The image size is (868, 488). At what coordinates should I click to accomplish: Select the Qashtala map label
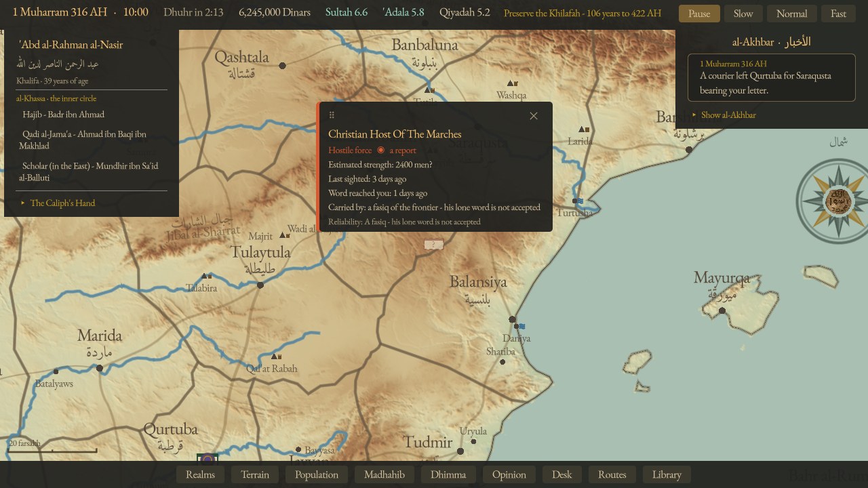(x=242, y=57)
